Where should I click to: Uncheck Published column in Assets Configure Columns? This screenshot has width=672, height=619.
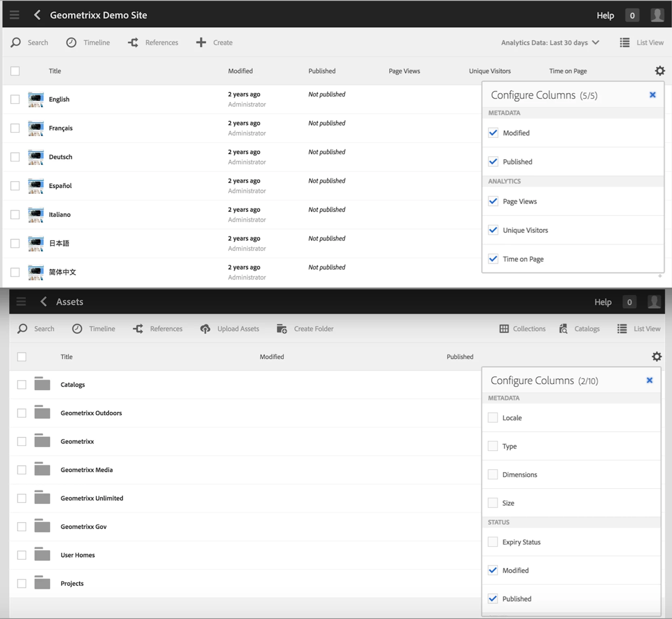coord(492,598)
